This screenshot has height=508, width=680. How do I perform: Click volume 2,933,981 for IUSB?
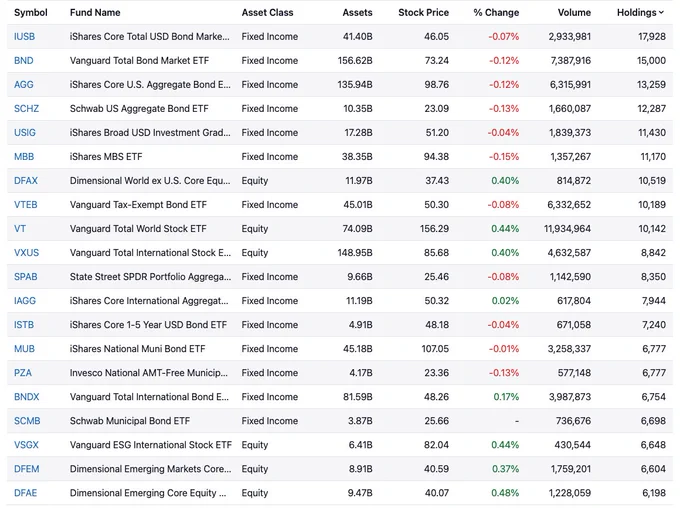(569, 36)
